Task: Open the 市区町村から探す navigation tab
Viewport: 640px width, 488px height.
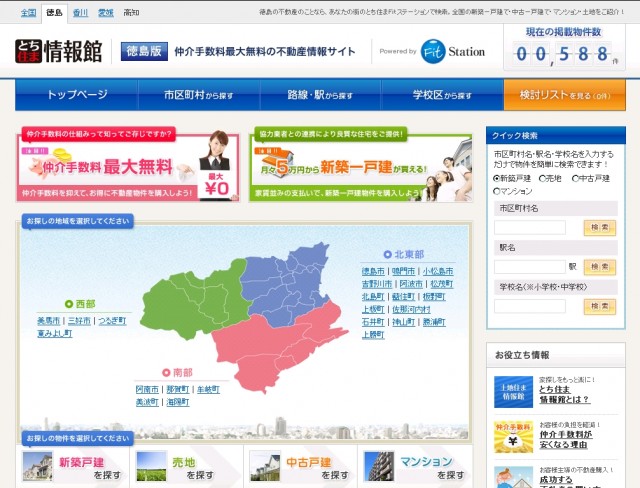Action: (203, 95)
